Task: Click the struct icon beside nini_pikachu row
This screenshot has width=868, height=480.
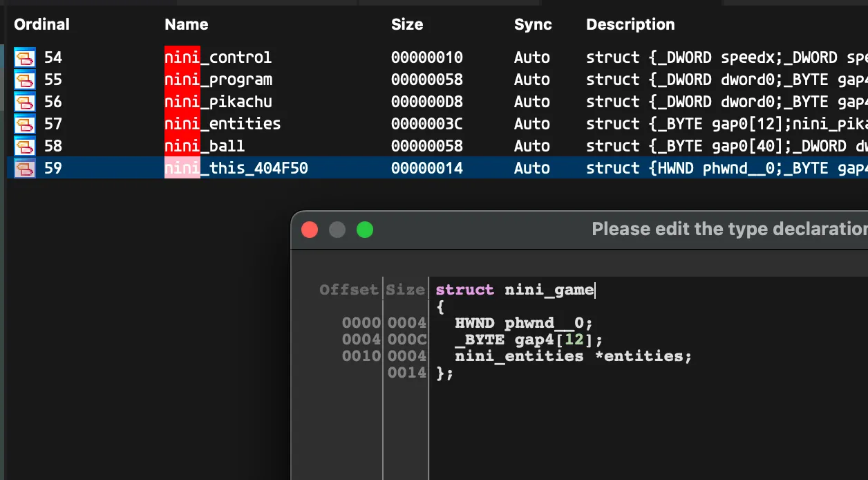Action: point(25,102)
